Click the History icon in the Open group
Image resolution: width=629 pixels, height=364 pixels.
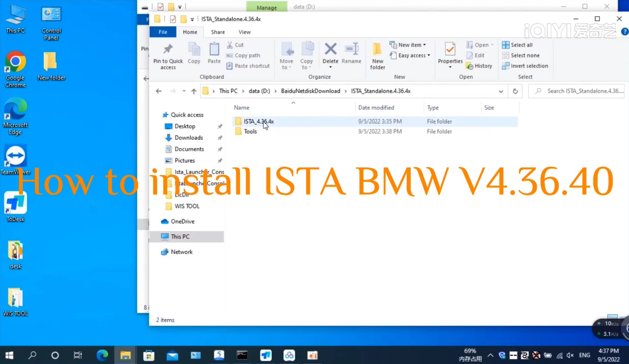point(479,66)
